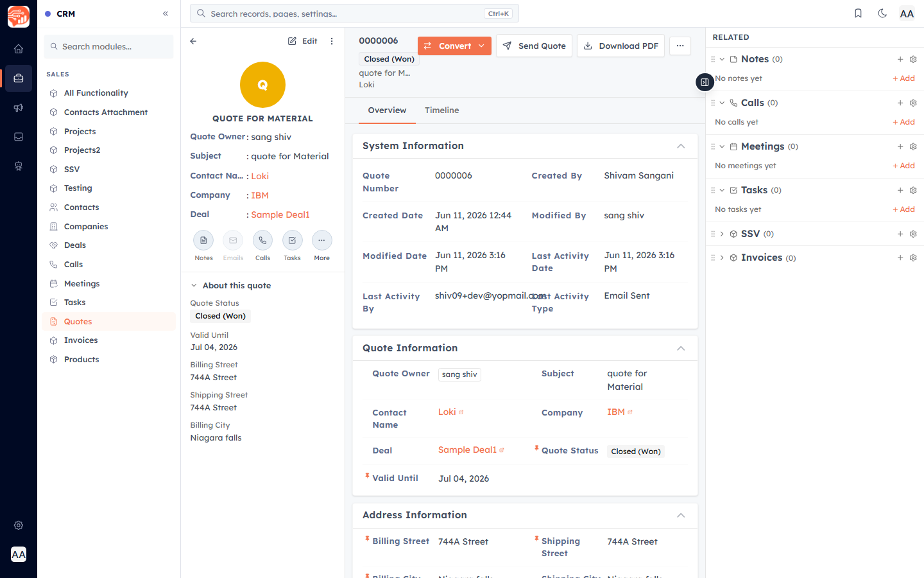Viewport: 924px width, 578px height.
Task: Click the yellow Q quote avatar
Action: pyautogui.click(x=262, y=85)
